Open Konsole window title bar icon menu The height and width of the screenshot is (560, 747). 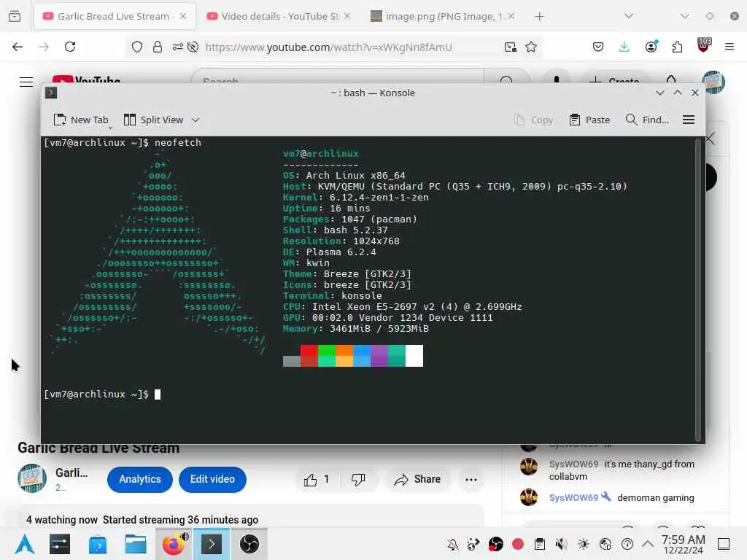51,93
